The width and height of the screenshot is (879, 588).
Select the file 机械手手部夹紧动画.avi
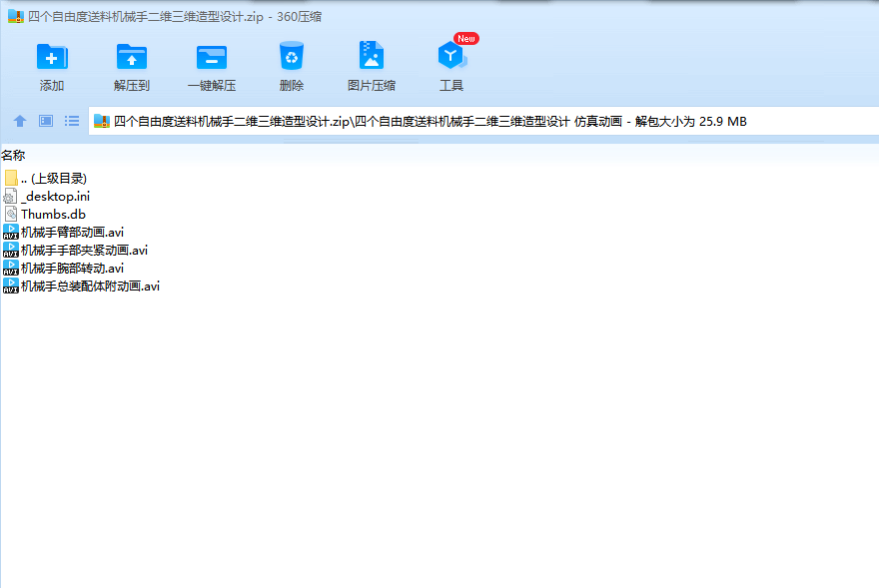click(x=85, y=250)
